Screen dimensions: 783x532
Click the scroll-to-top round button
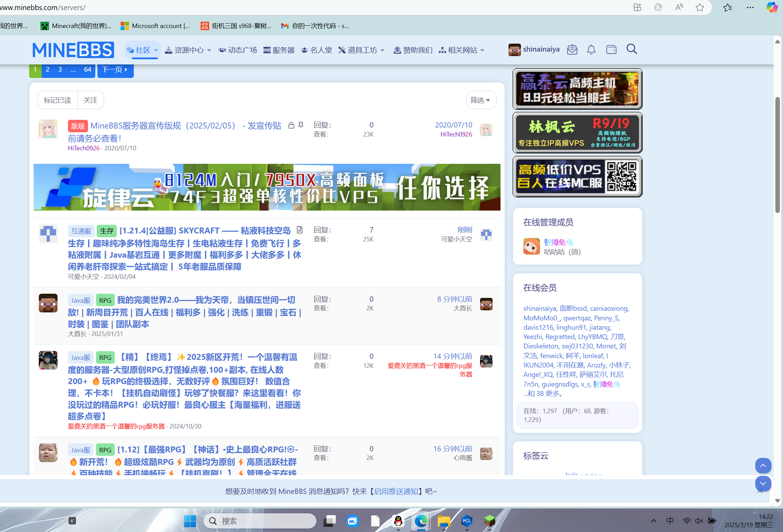coord(763,465)
